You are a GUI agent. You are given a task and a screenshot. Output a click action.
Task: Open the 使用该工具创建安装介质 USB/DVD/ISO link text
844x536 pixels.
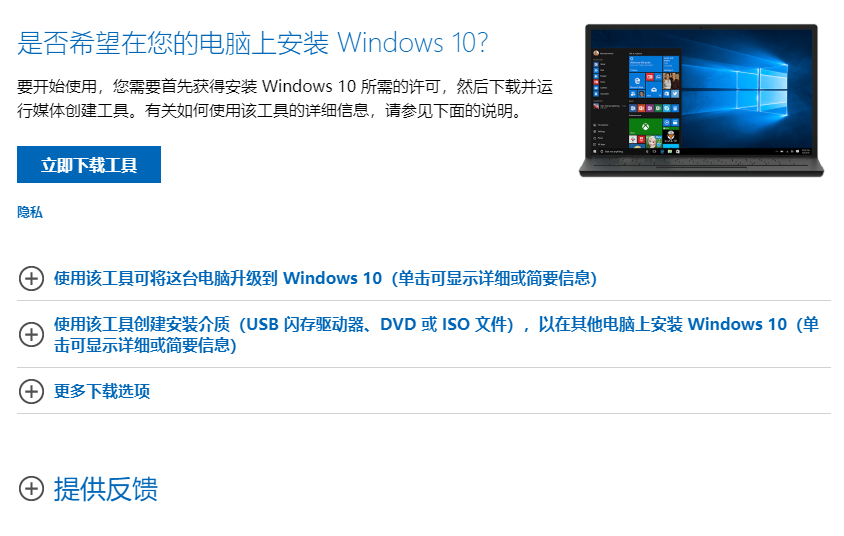(437, 334)
